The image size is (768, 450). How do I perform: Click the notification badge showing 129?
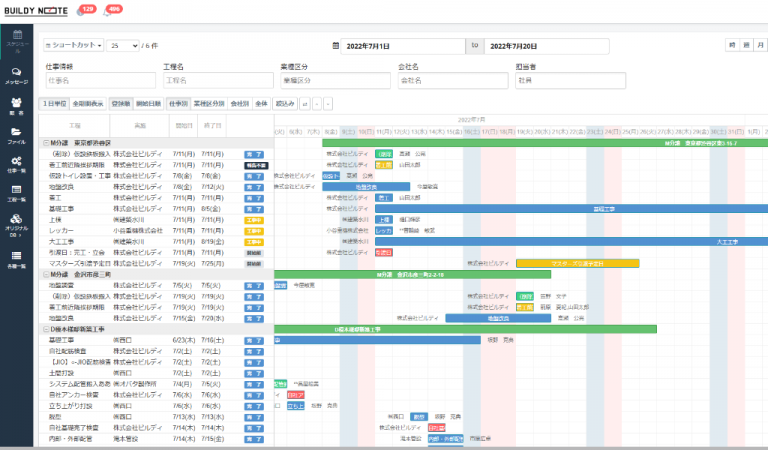[x=86, y=10]
